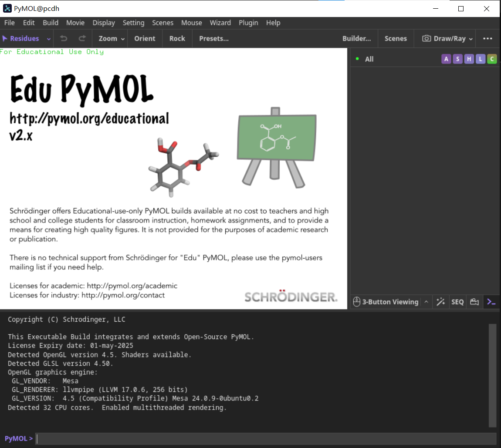Click the Orient button
Screen dimensions: 501x448
tap(145, 38)
